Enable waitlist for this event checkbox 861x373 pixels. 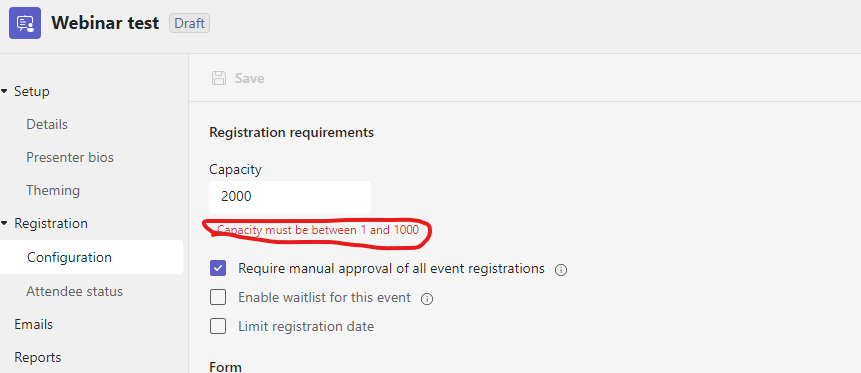point(218,298)
